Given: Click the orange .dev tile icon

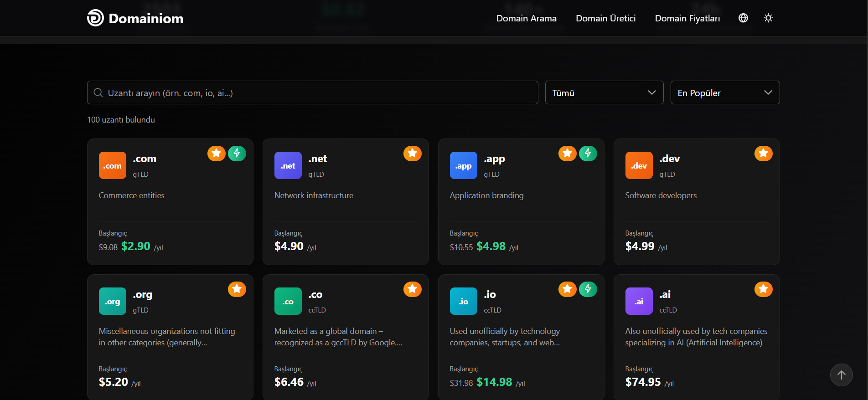Looking at the screenshot, I should 639,165.
